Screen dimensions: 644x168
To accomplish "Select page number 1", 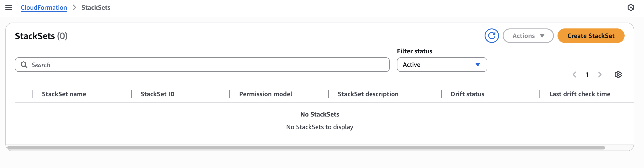I will coord(587,75).
